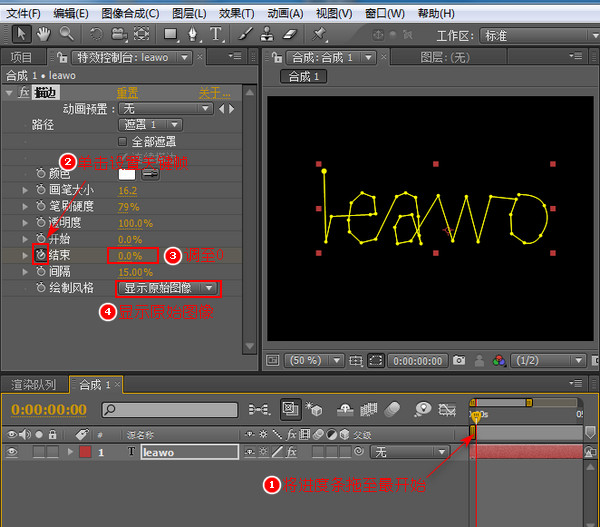Image resolution: width=600 pixels, height=527 pixels.
Task: Toggle the fx effect switch on leawo layer
Action: (292, 452)
